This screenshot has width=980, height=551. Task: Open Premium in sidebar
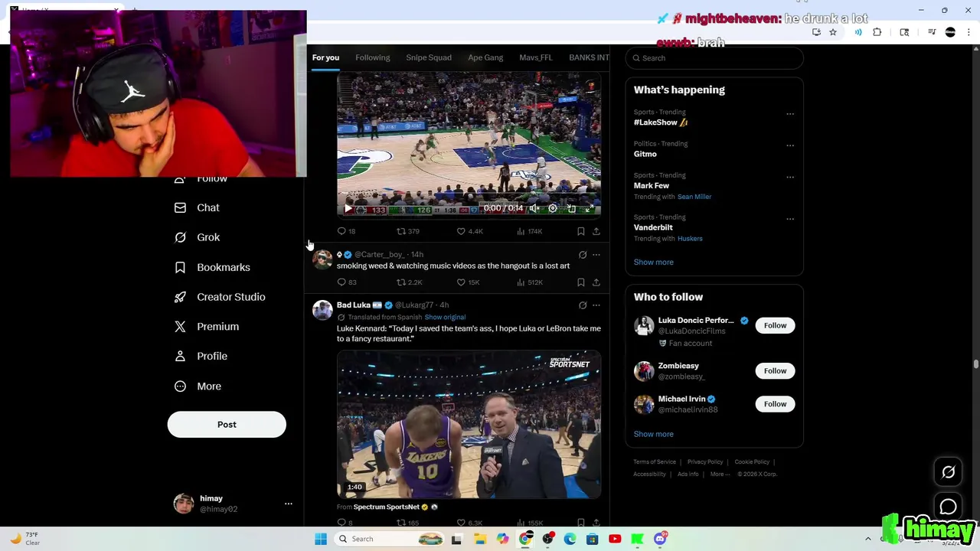[x=206, y=327]
